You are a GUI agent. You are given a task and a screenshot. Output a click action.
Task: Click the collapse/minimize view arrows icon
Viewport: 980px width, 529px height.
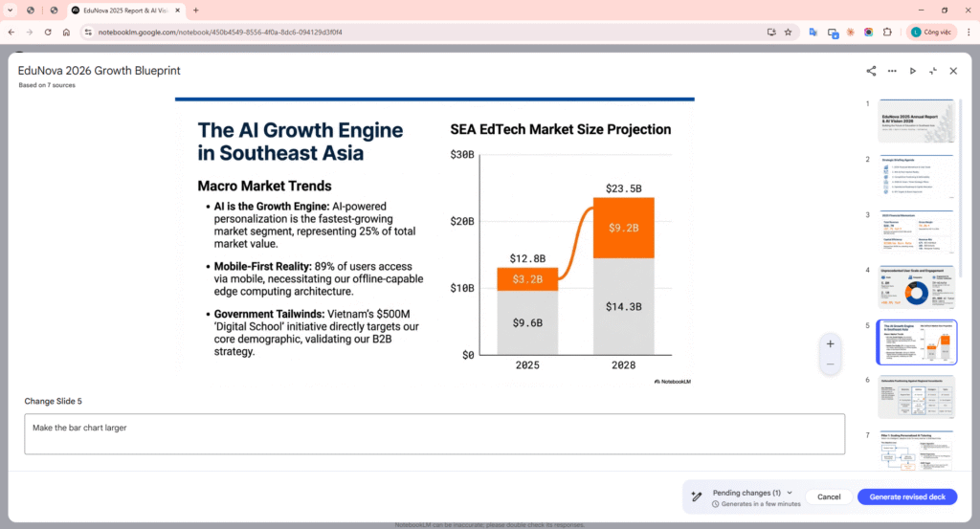coord(933,71)
